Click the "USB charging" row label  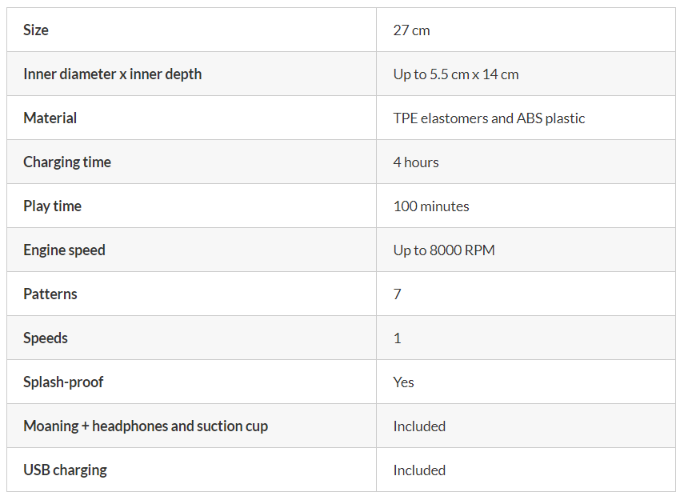[x=65, y=470]
